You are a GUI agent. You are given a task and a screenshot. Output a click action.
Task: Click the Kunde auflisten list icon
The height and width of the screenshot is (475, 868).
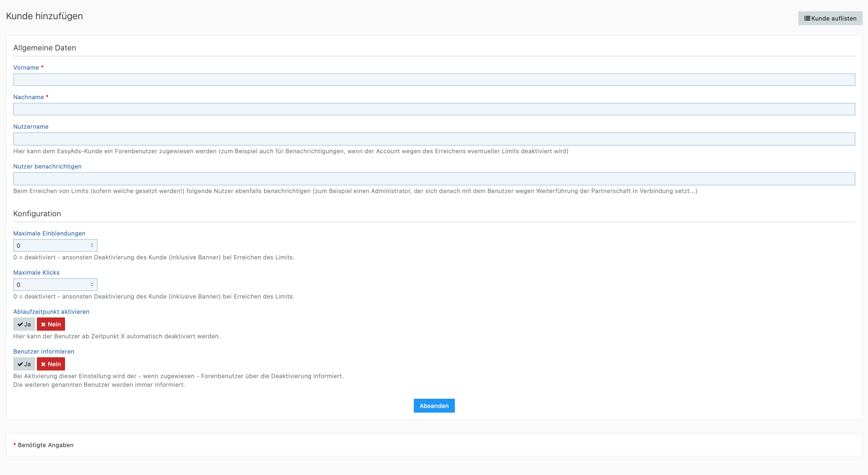point(807,18)
